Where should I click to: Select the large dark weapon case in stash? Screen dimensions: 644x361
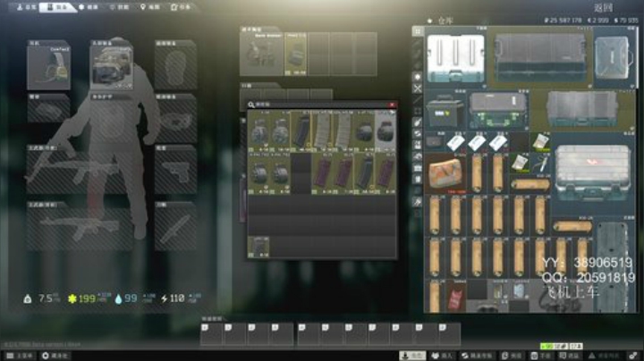pos(540,58)
